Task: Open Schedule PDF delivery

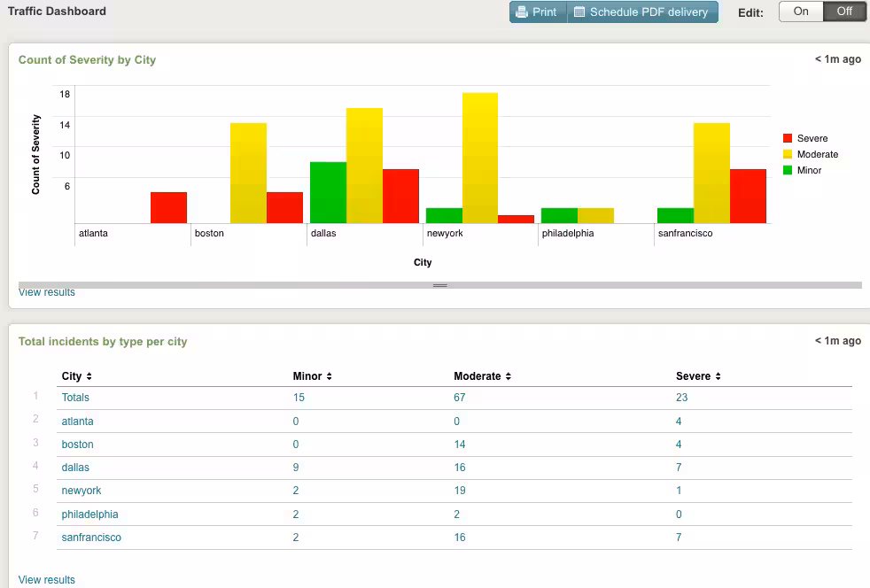Action: (x=641, y=12)
